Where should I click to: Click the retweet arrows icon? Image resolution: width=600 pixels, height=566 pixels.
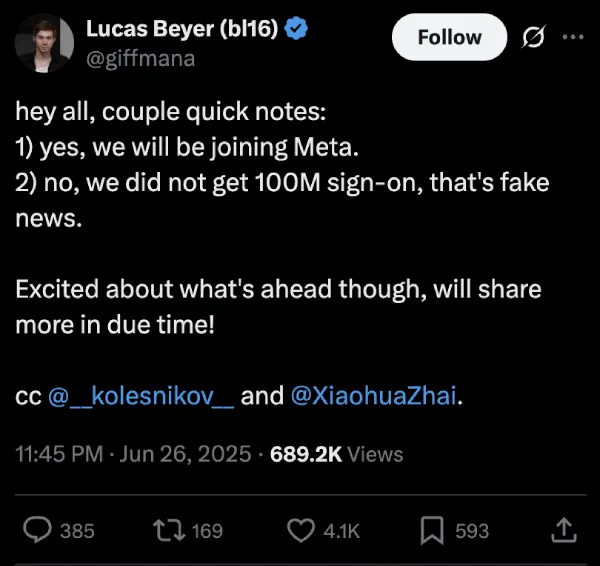click(169, 530)
